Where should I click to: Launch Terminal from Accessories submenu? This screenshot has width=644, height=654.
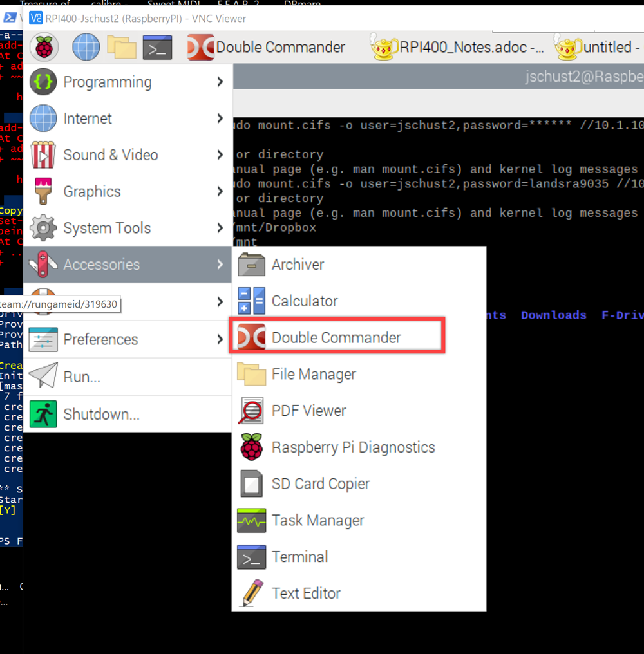(359, 557)
